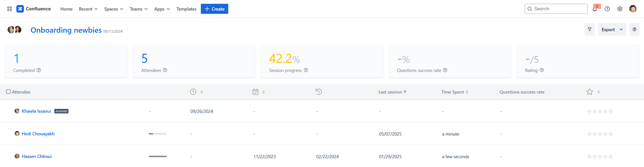
Task: Click the help icon next to Export
Action: (x=634, y=29)
